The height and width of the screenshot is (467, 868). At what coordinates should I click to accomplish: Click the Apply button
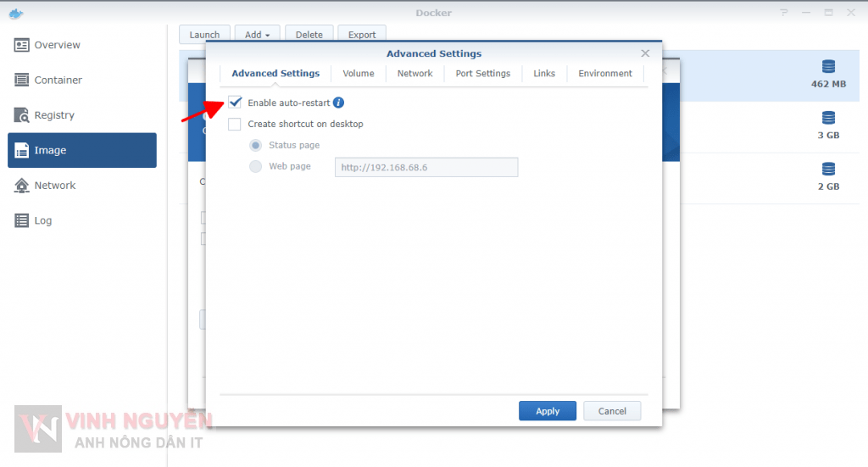(x=547, y=411)
